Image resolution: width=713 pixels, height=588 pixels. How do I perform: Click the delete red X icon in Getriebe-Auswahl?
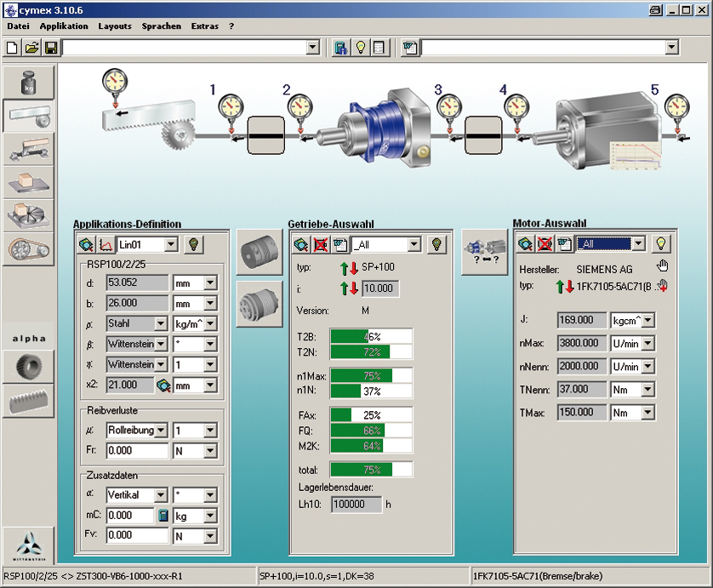coord(321,245)
